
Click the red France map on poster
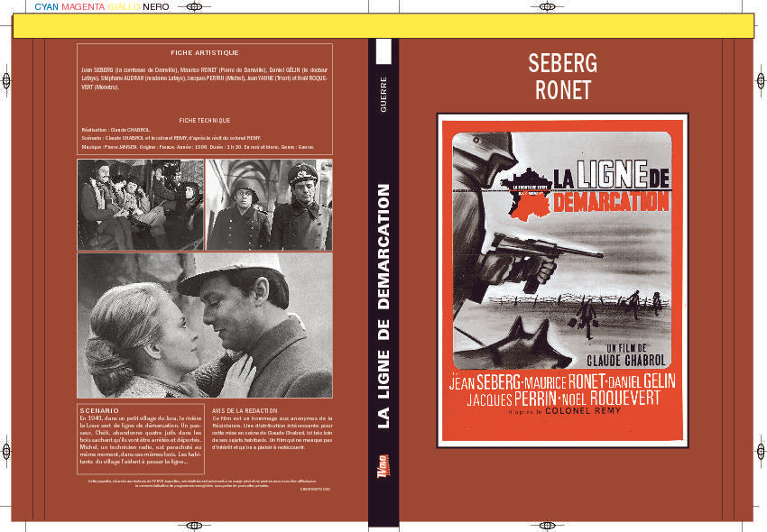pos(527,195)
